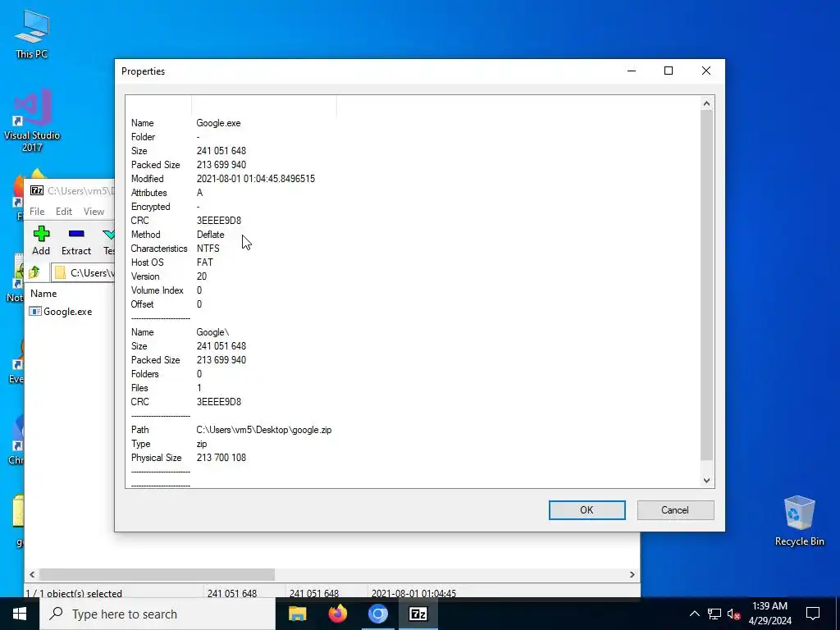Click the Modified value 2021-08-01 01:04:45.8496515
The width and height of the screenshot is (840, 630).
tap(256, 179)
